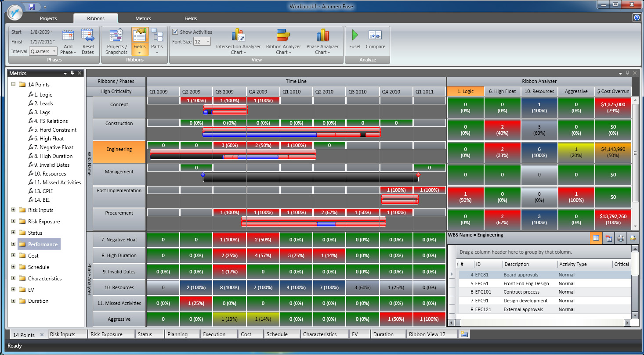644x355 pixels.
Task: Click the Fields ribbon grouping button
Action: (x=140, y=42)
